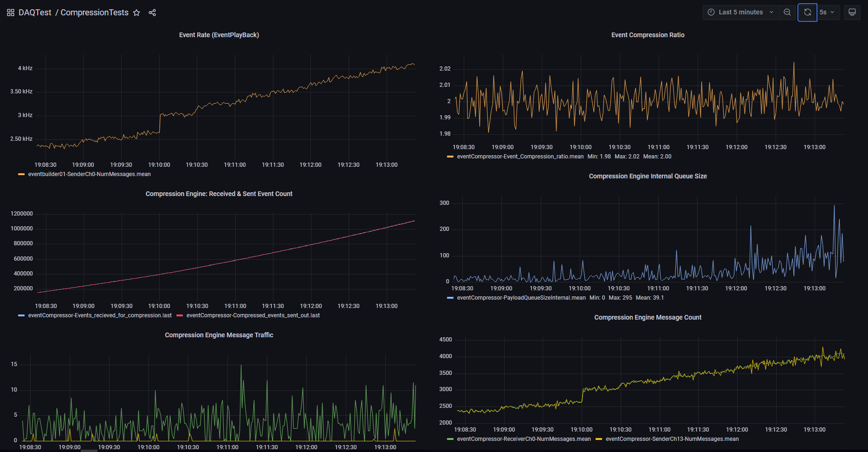Image resolution: width=868 pixels, height=452 pixels.
Task: Zoom out the time range
Action: click(x=787, y=12)
